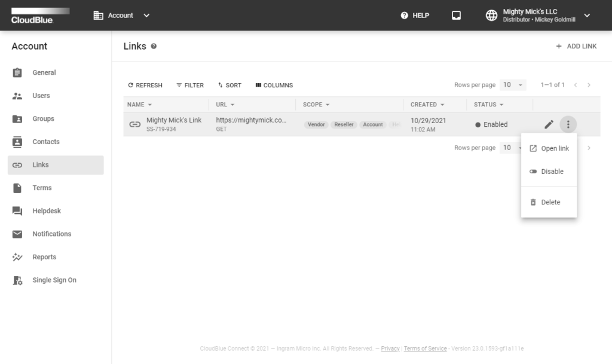The image size is (612, 364).
Task: Select Disable in the context menu
Action: (x=552, y=172)
